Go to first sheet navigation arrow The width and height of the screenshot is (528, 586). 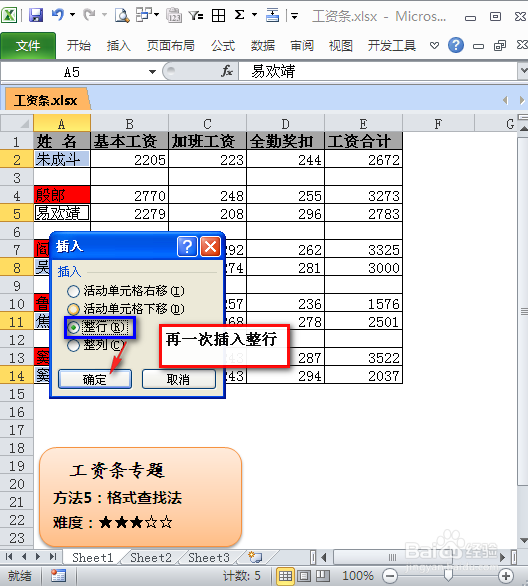pos(9,557)
